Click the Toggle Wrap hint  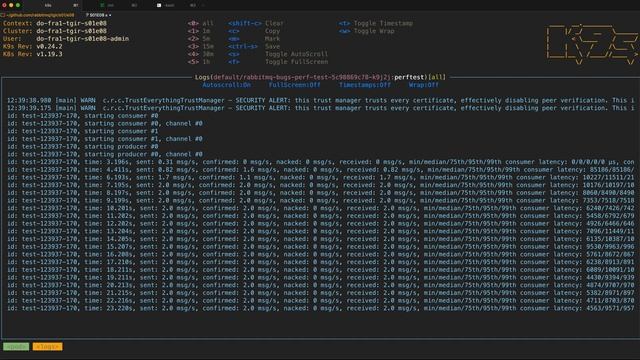(x=374, y=31)
